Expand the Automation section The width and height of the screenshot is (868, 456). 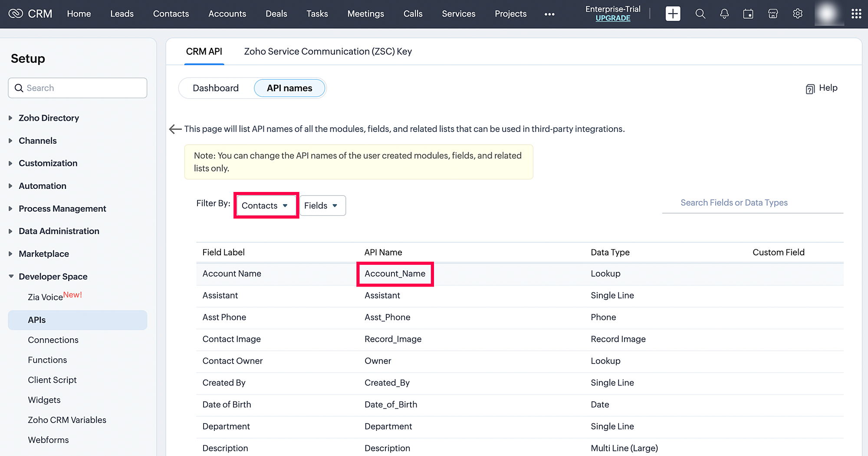[43, 186]
